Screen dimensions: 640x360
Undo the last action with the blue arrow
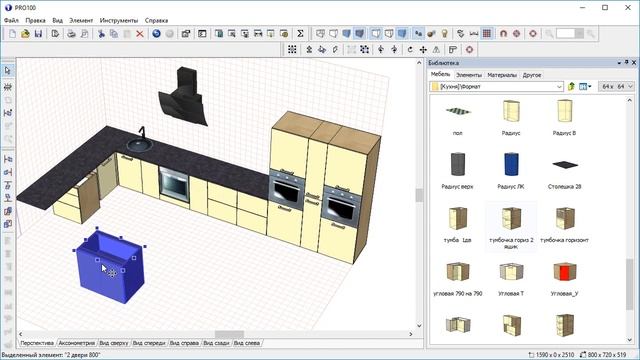click(x=156, y=34)
